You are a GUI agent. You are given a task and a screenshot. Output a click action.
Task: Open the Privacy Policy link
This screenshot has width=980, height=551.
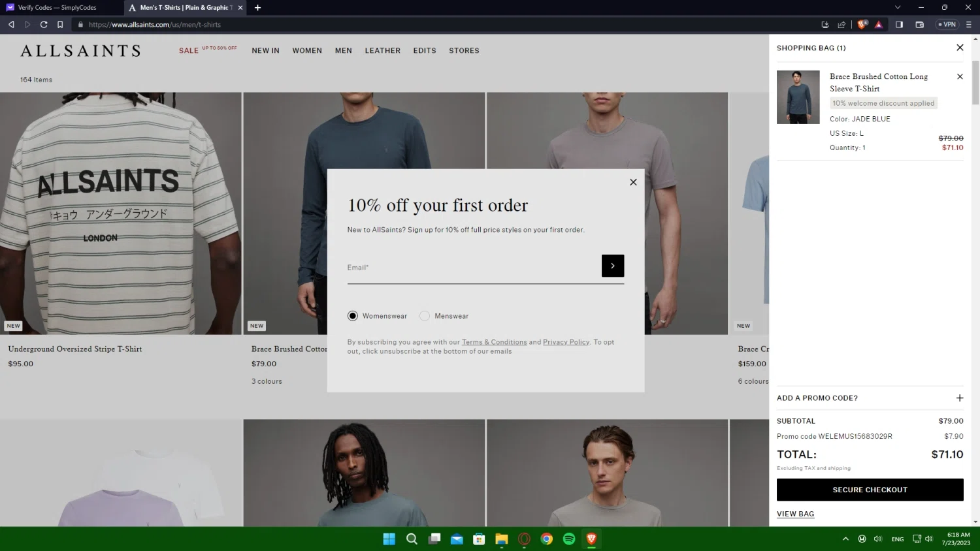[x=566, y=342]
